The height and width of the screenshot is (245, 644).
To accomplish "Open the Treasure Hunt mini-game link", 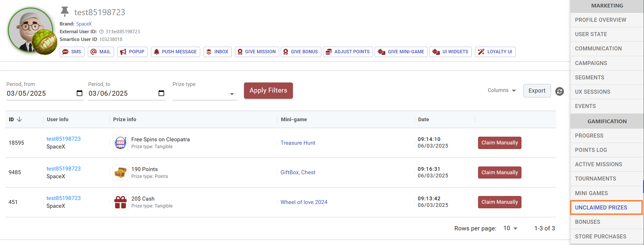I will click(x=298, y=143).
